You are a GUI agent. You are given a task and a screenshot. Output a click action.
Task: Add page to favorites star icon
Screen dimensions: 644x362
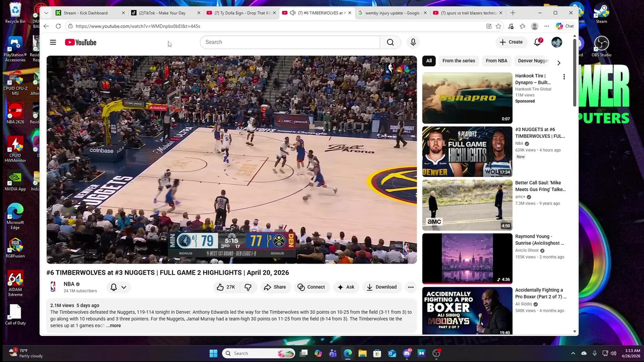pos(498,26)
